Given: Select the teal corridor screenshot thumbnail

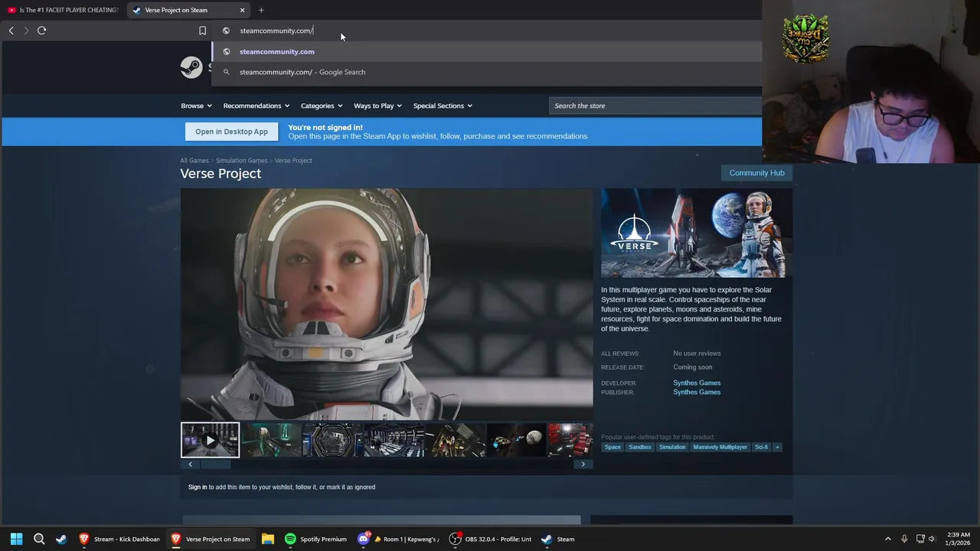Looking at the screenshot, I should (x=271, y=440).
